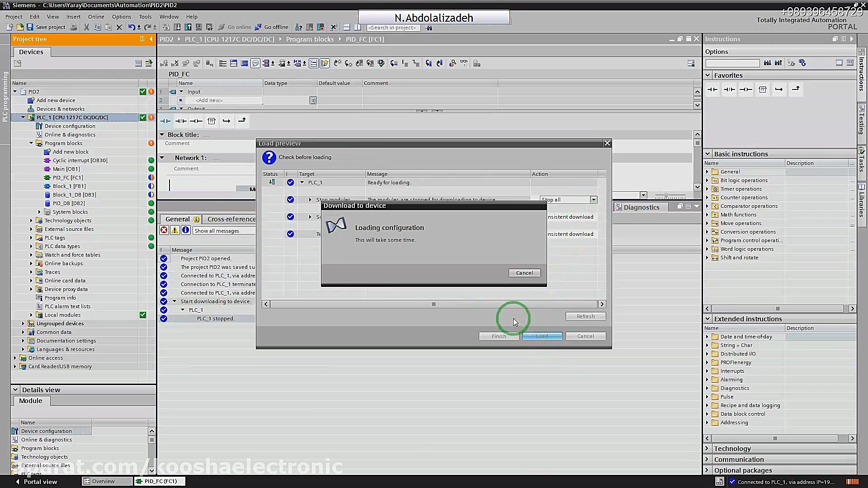
Task: Cancel the Download to device dialog
Action: point(524,273)
